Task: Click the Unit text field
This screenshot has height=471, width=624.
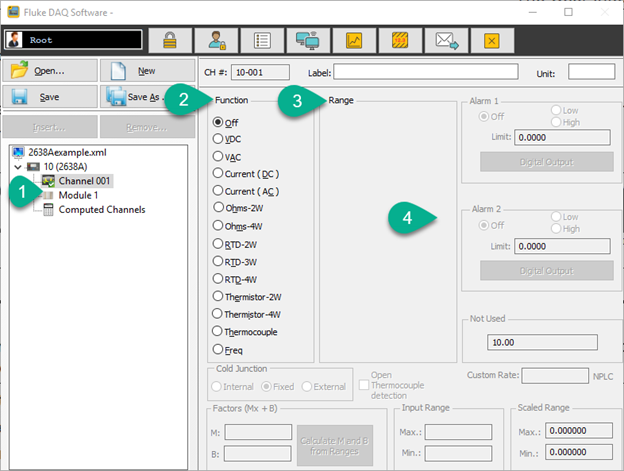Action: coord(591,72)
